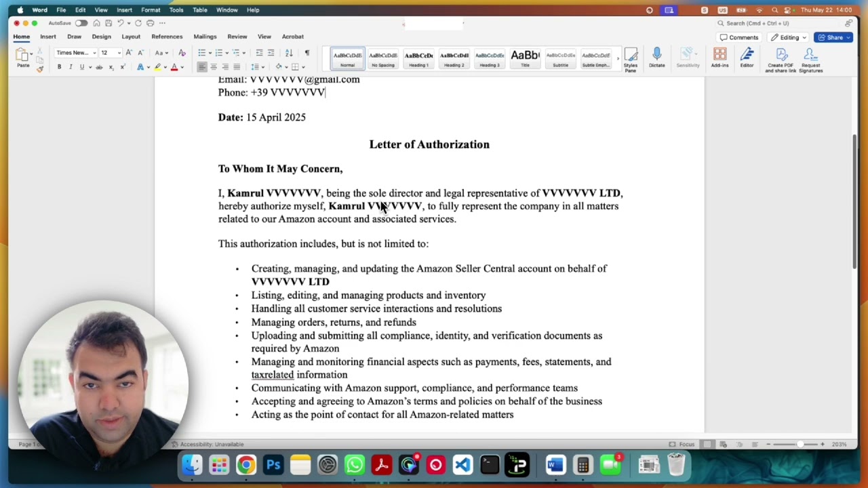Open the Add-ins gallery
Viewport: 868px width, 488px height.
pyautogui.click(x=719, y=58)
